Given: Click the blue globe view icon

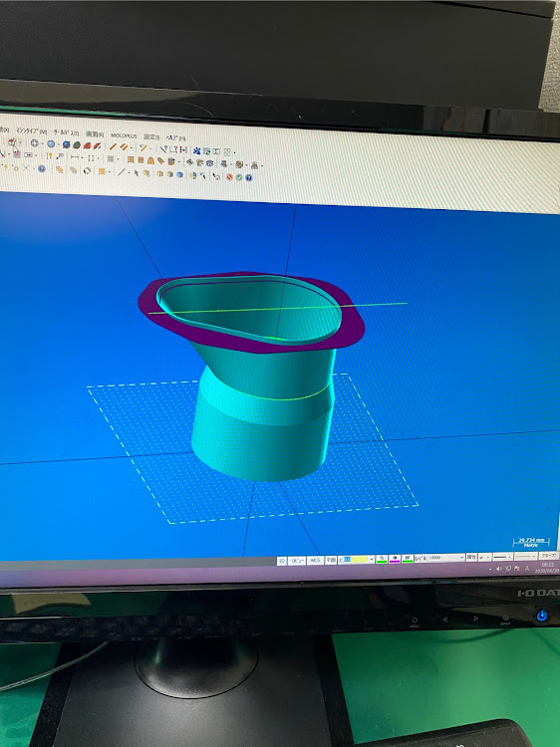Looking at the screenshot, I should (66, 144).
